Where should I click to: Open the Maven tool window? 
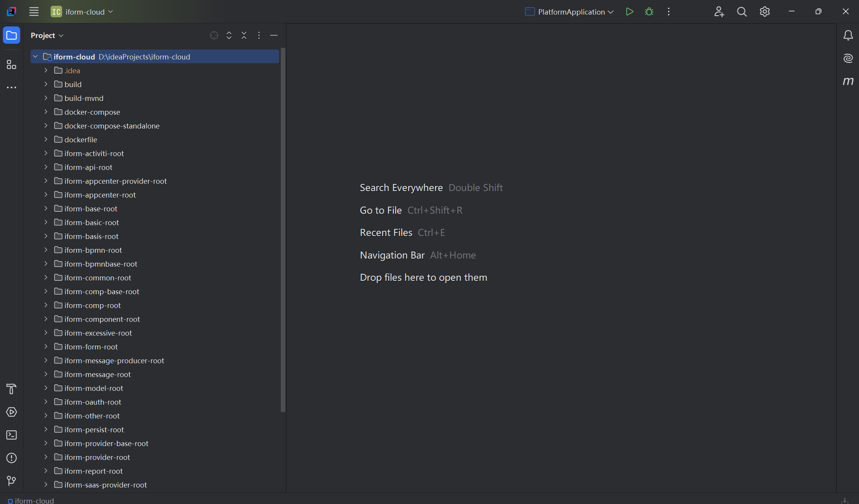(x=848, y=81)
